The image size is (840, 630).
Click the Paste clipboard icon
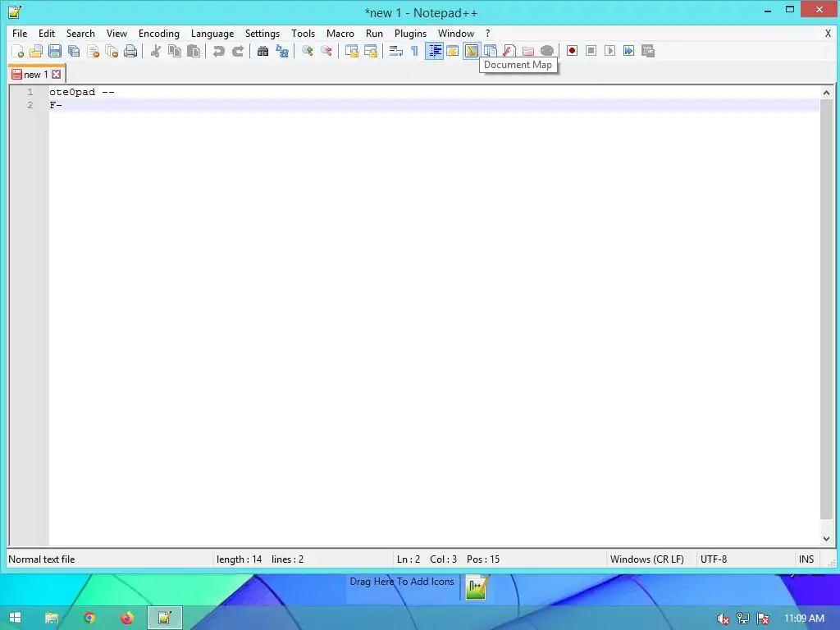point(194,51)
